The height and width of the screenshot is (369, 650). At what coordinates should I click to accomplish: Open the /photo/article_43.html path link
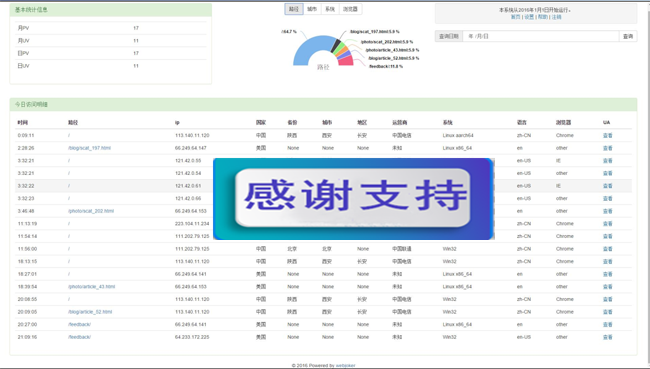point(92,286)
